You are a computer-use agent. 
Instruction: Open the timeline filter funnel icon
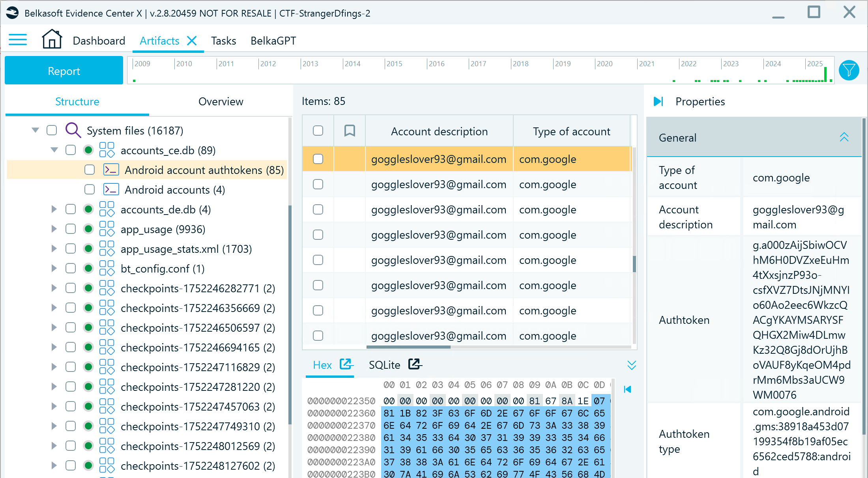pos(849,70)
